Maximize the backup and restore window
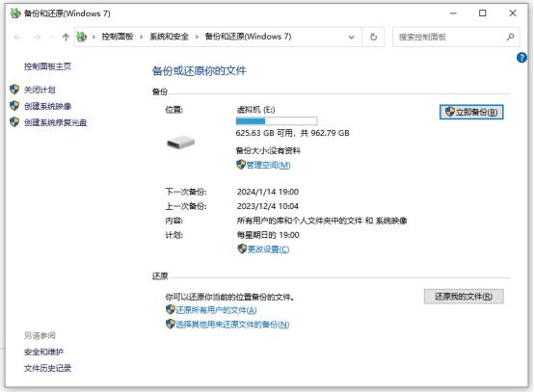 tap(483, 13)
